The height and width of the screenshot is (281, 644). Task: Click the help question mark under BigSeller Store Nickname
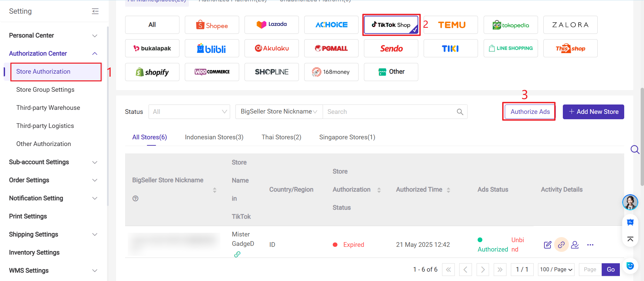[x=136, y=198]
